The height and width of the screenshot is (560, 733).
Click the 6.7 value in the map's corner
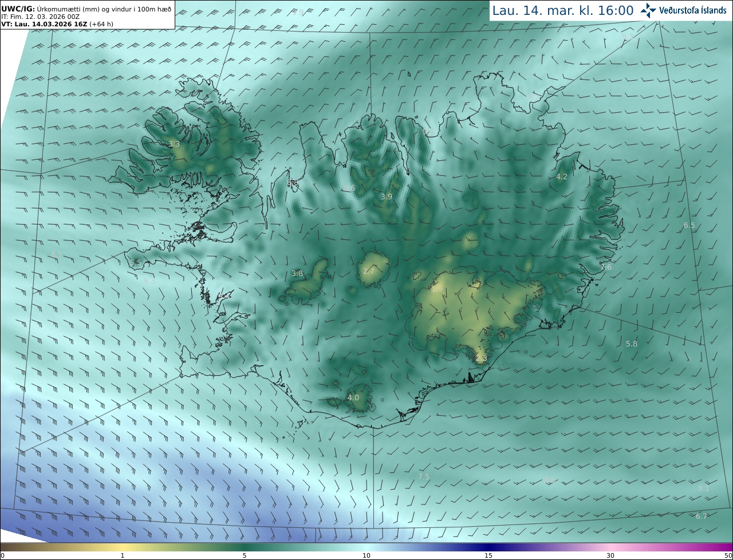[702, 516]
